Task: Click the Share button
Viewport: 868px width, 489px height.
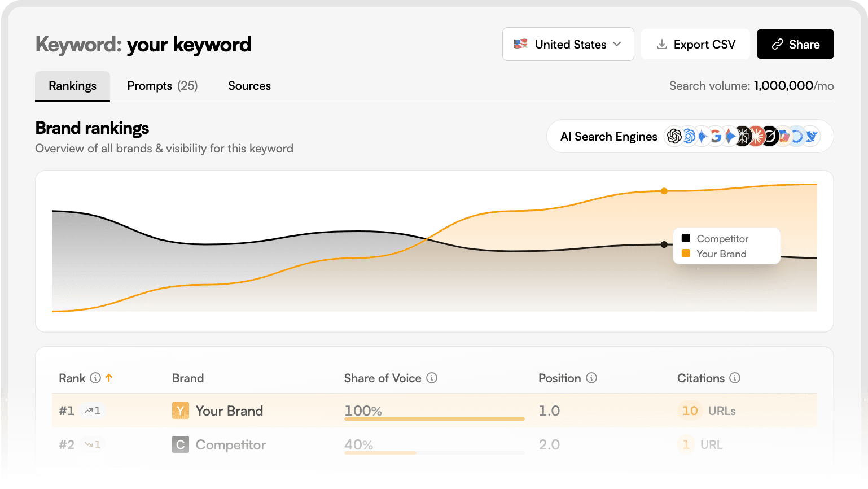Action: click(795, 44)
